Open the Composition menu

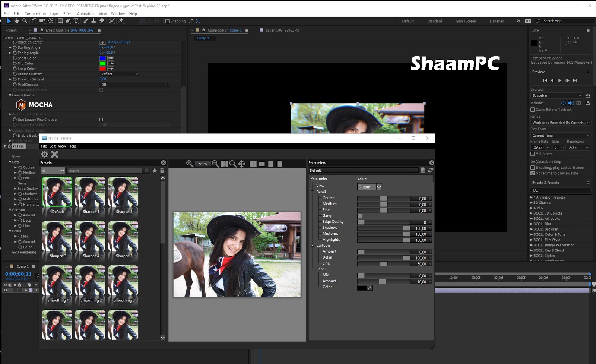pyautogui.click(x=35, y=14)
